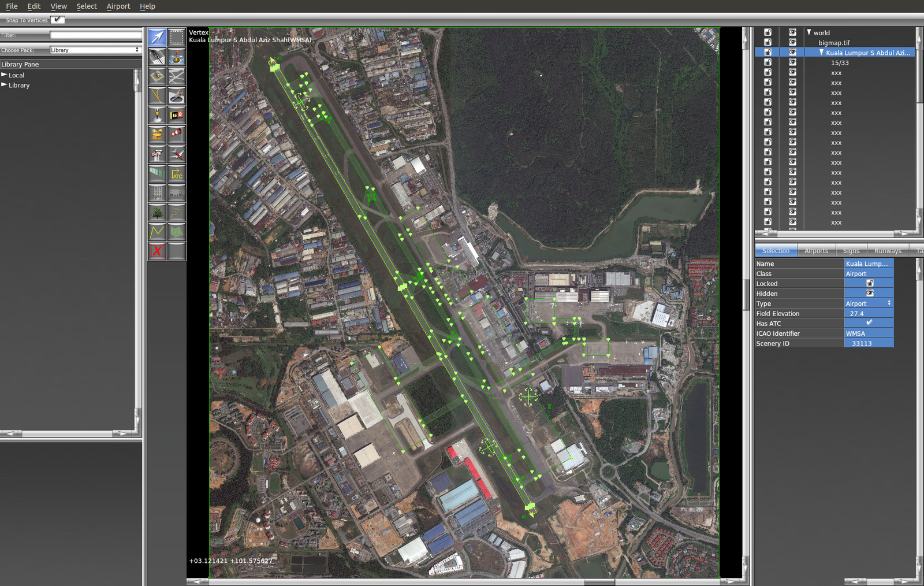Select the Vertex arrow tool
924x586 pixels.
coord(157,37)
